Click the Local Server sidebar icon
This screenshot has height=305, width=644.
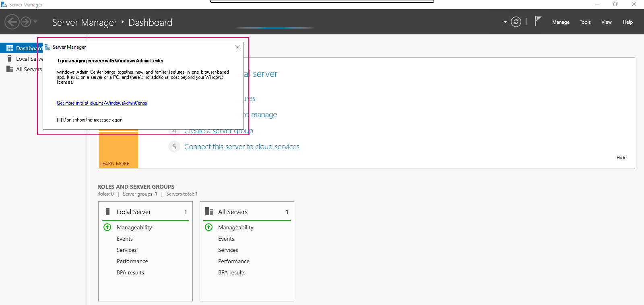(x=10, y=58)
